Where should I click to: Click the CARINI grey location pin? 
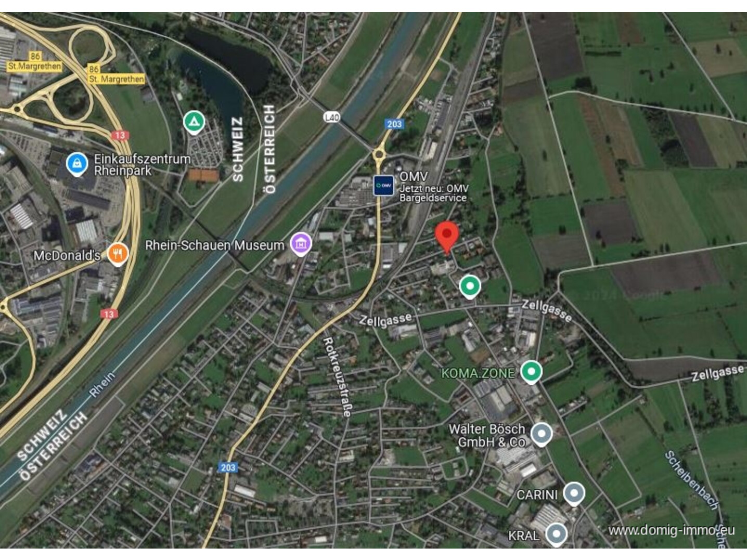[574, 493]
